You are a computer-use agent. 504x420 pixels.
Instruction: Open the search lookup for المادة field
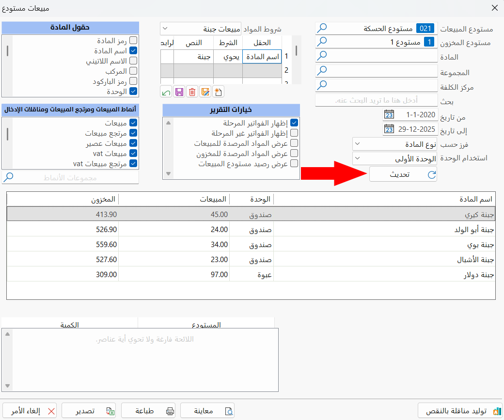point(321,55)
